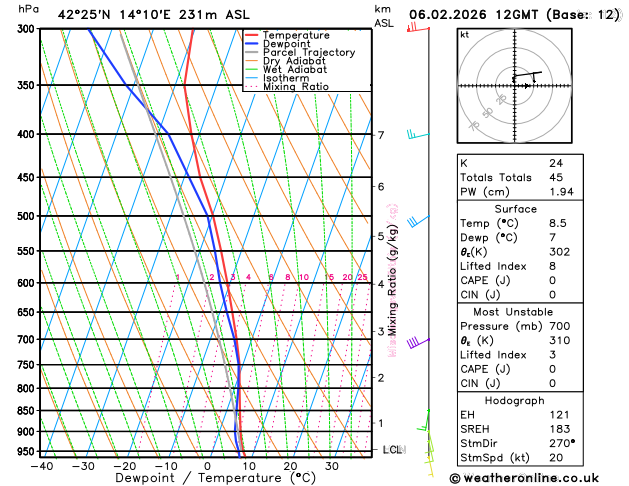Click the 'SREH' value '183'
Screen dimensions: 629x486
[x=560, y=429]
